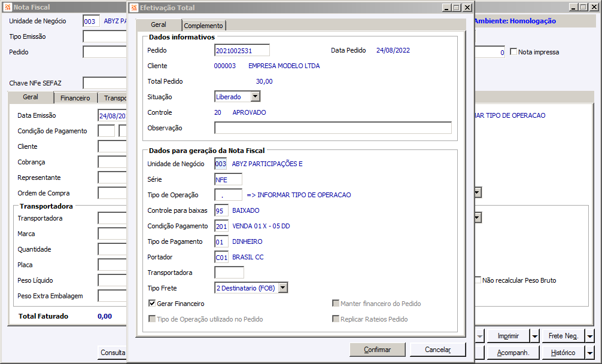
Task: Open Financeiro tab in Nota Fiscal
Action: pyautogui.click(x=75, y=98)
